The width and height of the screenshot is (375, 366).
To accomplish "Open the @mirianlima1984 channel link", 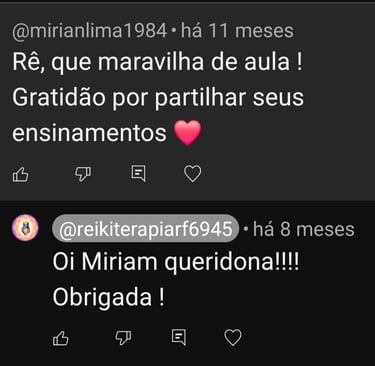I will tap(89, 31).
